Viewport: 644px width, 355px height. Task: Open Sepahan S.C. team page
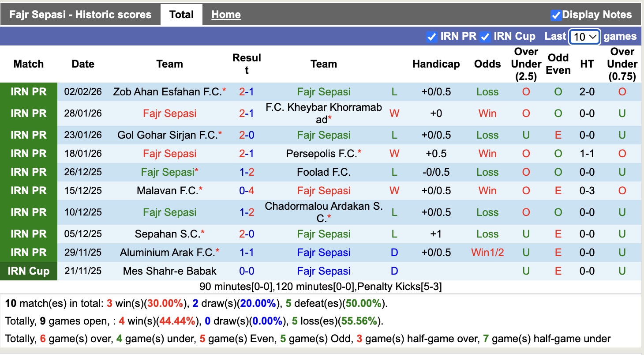click(168, 234)
